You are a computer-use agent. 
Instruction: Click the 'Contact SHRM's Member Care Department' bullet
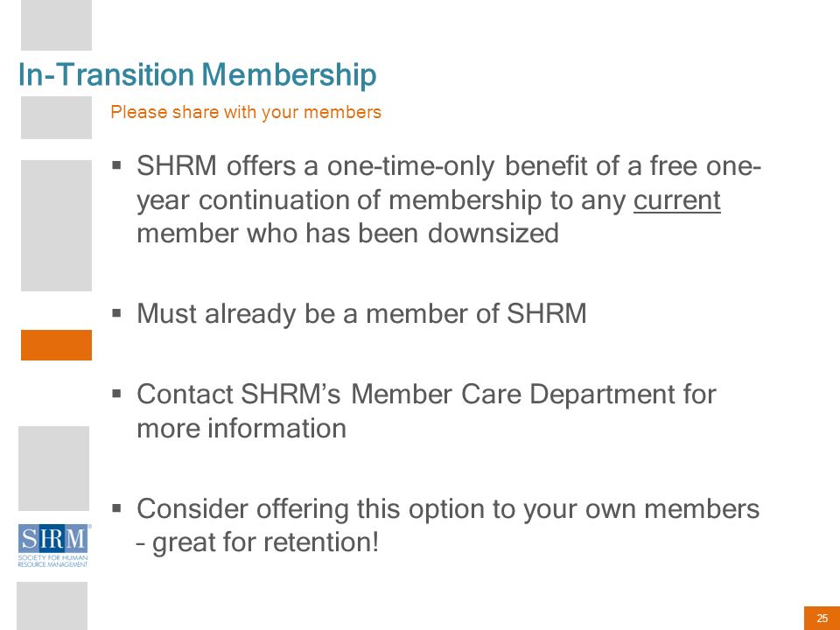426,411
